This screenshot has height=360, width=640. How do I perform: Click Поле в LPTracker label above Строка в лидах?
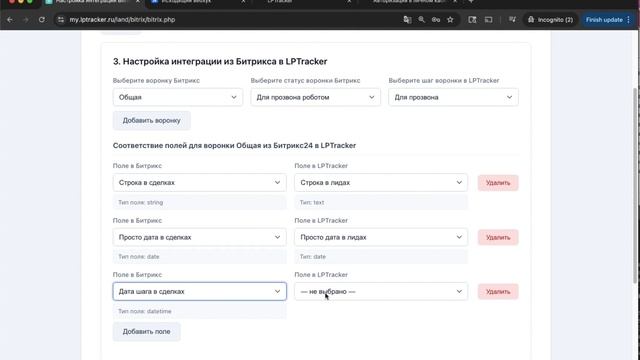click(321, 166)
